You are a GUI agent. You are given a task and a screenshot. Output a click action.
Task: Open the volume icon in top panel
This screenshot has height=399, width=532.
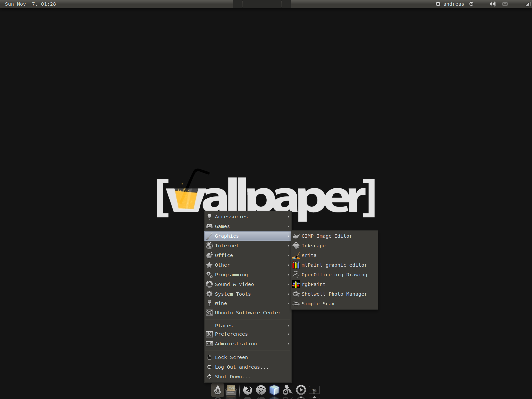[493, 4]
